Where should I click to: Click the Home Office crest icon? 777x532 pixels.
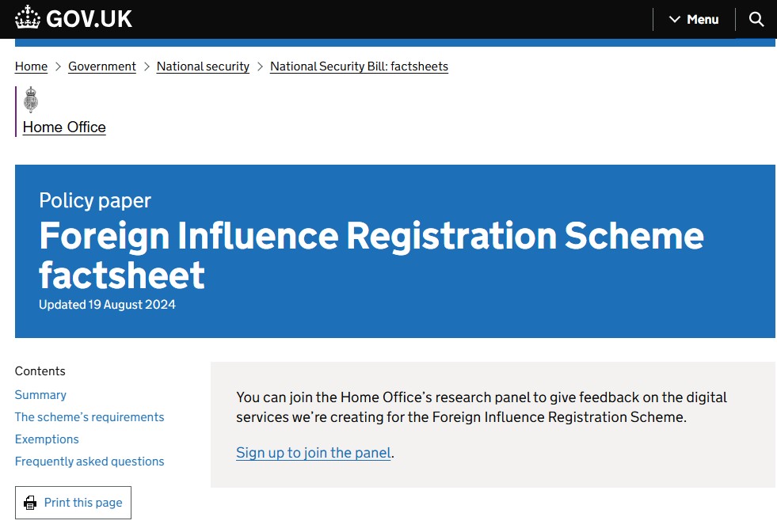pyautogui.click(x=31, y=100)
